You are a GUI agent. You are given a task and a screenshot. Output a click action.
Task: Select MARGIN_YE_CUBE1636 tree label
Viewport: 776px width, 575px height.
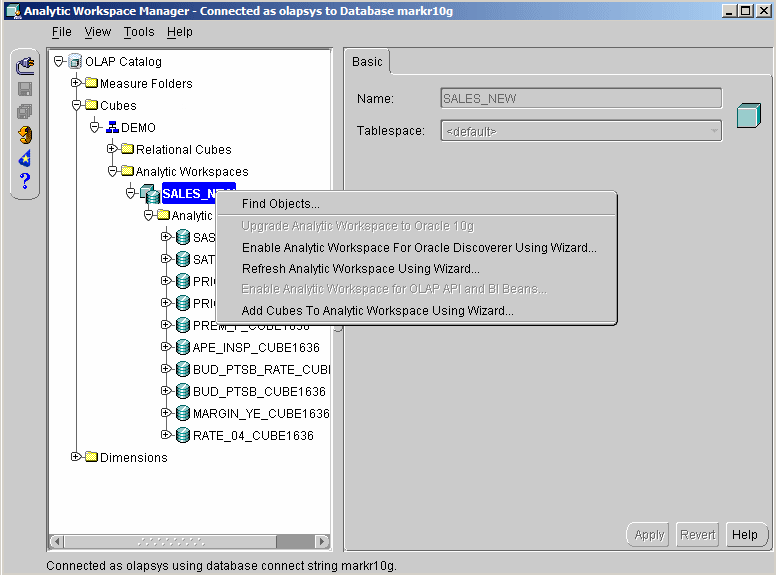(x=261, y=413)
